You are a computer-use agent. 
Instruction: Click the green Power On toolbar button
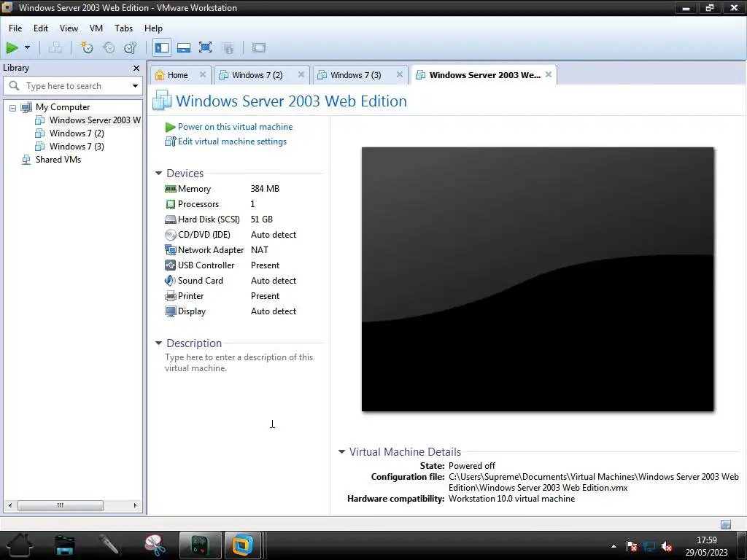pyautogui.click(x=12, y=47)
